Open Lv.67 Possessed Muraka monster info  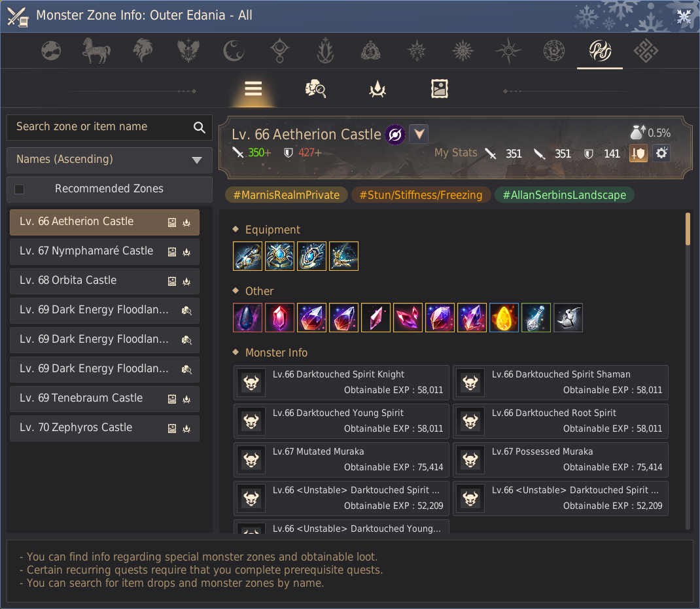[x=561, y=460]
